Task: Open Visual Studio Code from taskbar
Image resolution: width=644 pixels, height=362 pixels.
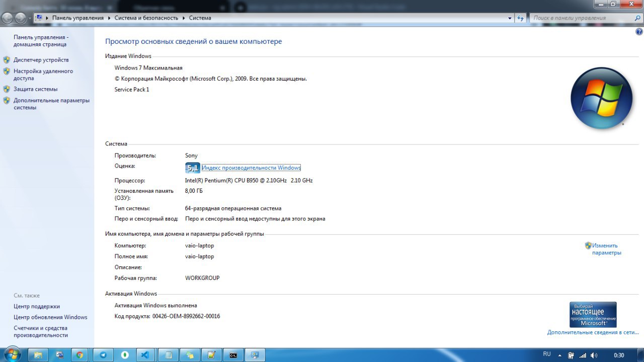Action: (145, 355)
